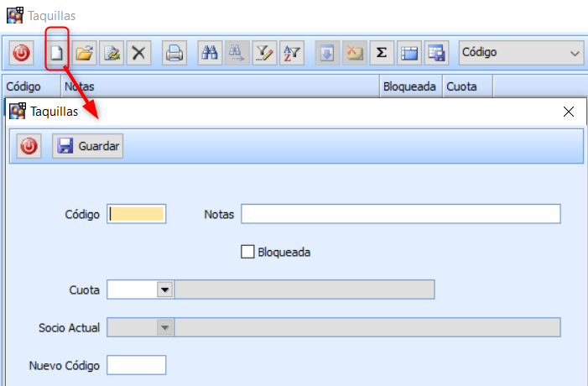The width and height of the screenshot is (588, 386).
Task: Click the Notas text field
Action: (x=400, y=214)
